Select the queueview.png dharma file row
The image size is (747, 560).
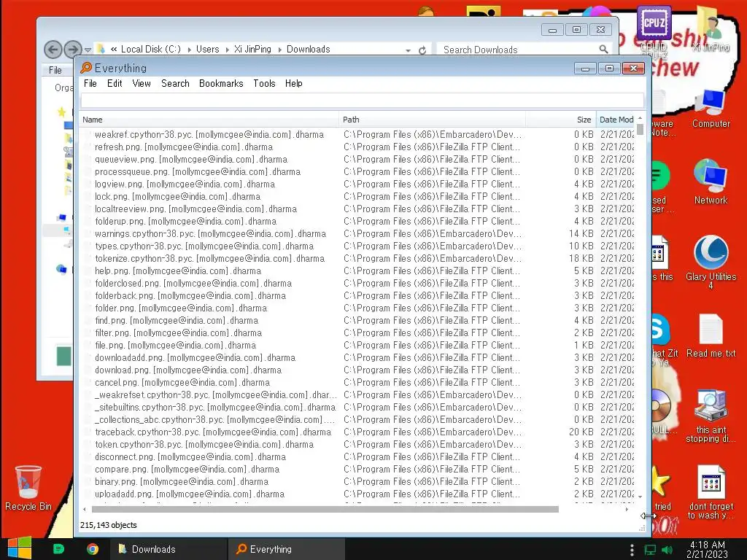[357, 160]
